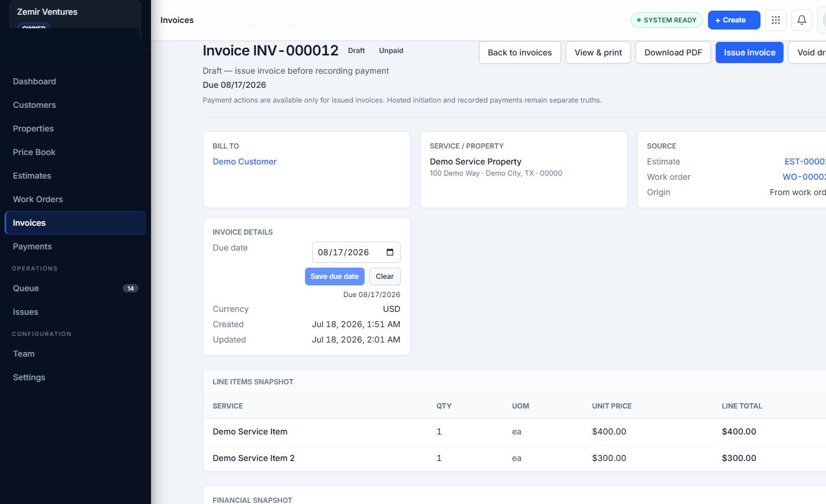The width and height of the screenshot is (826, 504).
Task: Click the Demo Service Property name
Action: click(476, 162)
